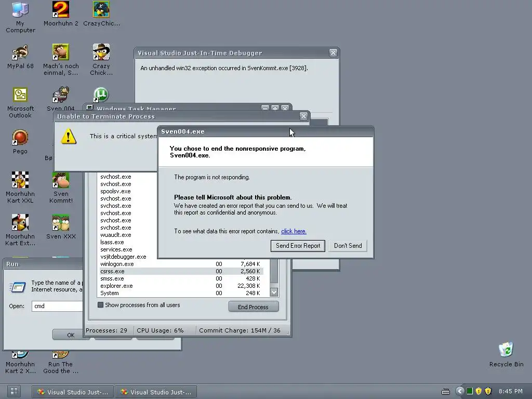This screenshot has height=399, width=532.
Task: Click the 7,684 K memory value
Action: (x=250, y=264)
